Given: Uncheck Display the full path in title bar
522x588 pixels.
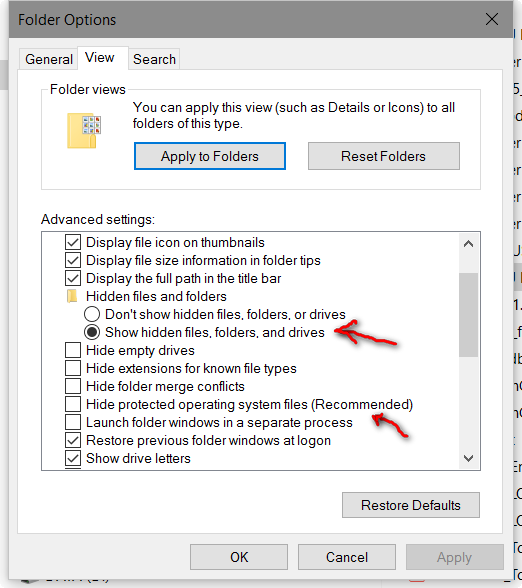Looking at the screenshot, I should click(x=73, y=278).
